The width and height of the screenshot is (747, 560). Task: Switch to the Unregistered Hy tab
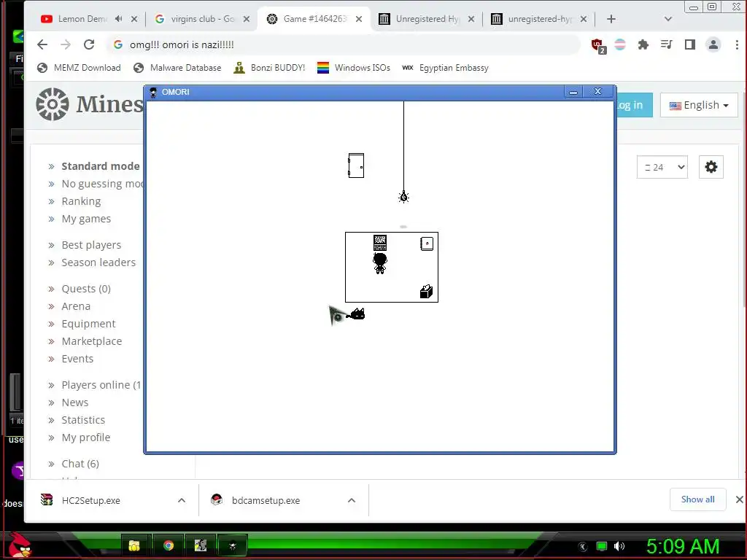pyautogui.click(x=427, y=19)
